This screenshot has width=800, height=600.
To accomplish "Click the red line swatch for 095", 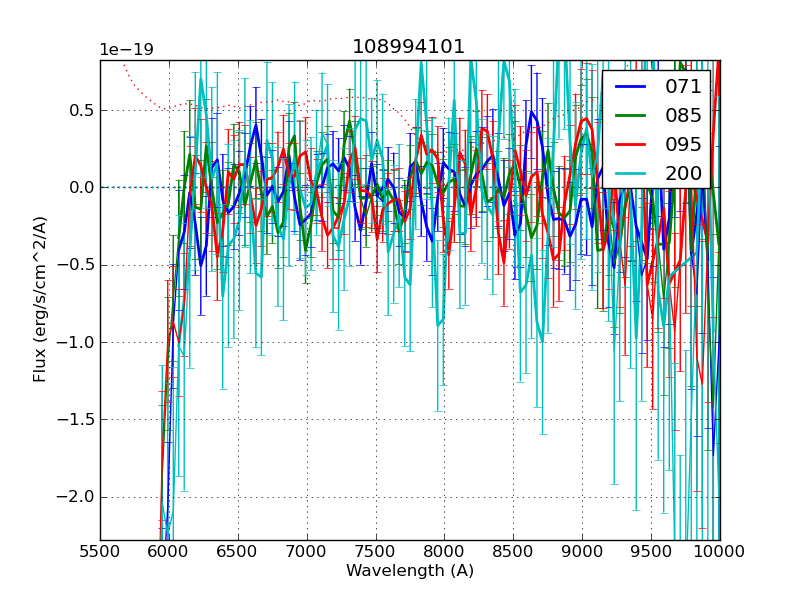I will coord(631,145).
